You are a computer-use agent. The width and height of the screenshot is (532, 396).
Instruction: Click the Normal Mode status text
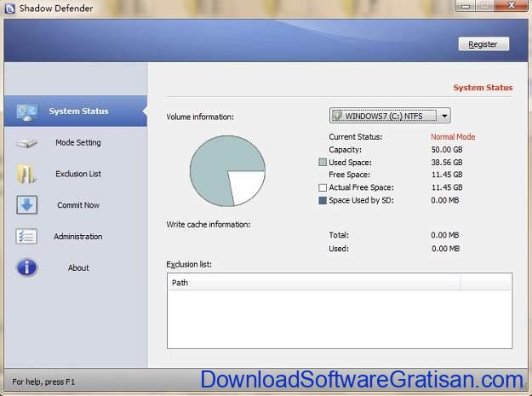(x=453, y=137)
